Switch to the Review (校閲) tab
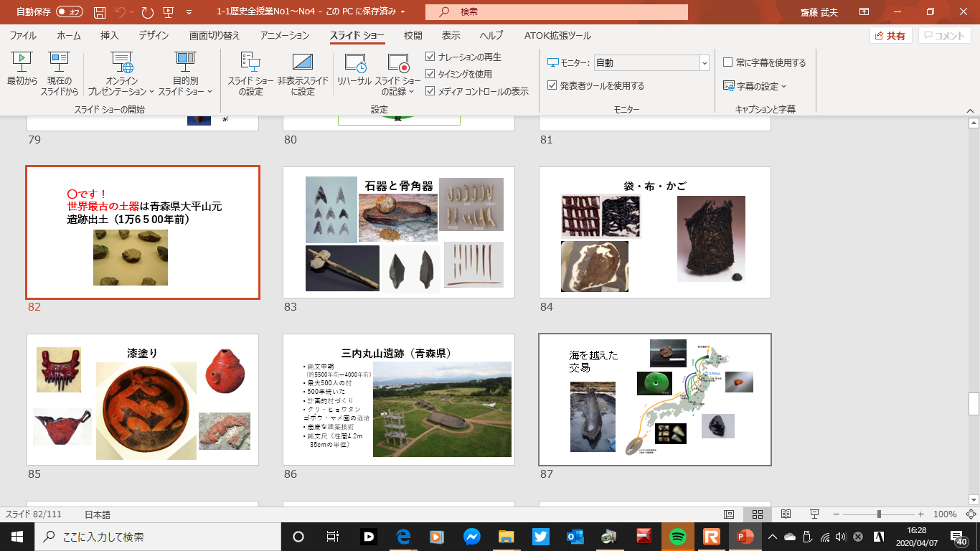The width and height of the screenshot is (980, 551). coord(413,36)
